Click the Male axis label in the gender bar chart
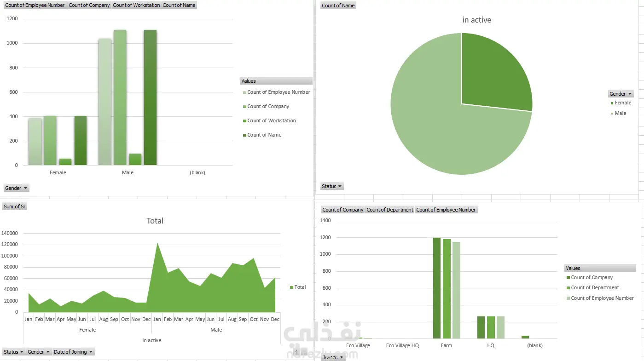The width and height of the screenshot is (644, 361). [x=128, y=172]
